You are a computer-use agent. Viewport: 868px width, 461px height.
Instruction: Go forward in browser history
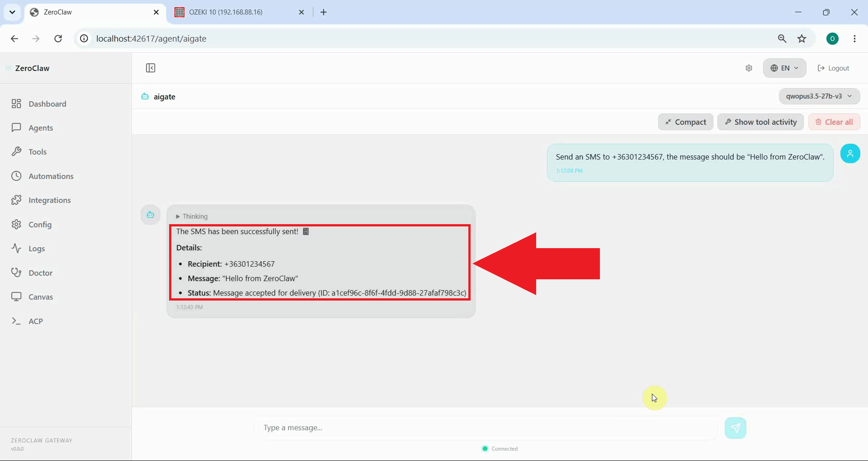tap(36, 38)
